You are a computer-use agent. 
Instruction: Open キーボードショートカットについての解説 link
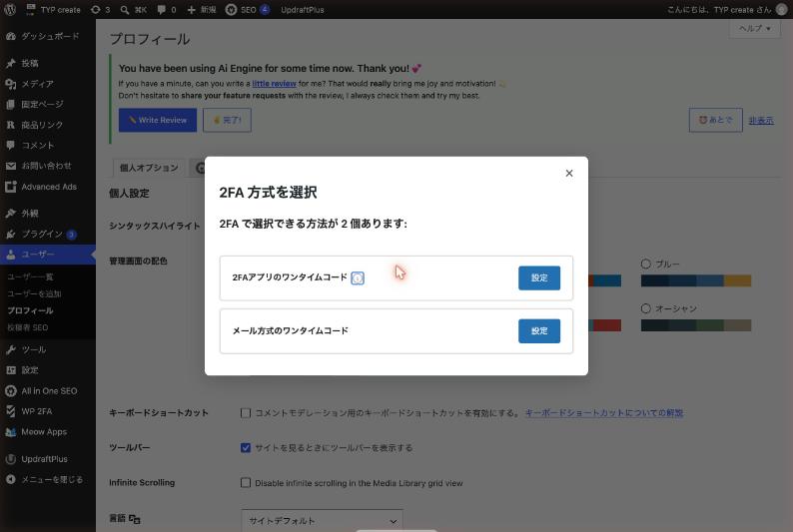[x=604, y=413]
